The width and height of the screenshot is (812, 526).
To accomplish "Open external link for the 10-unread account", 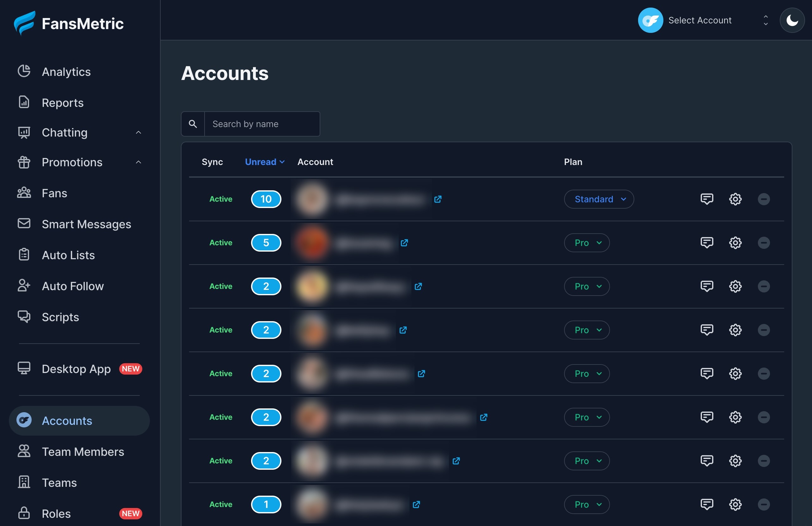I will [438, 199].
